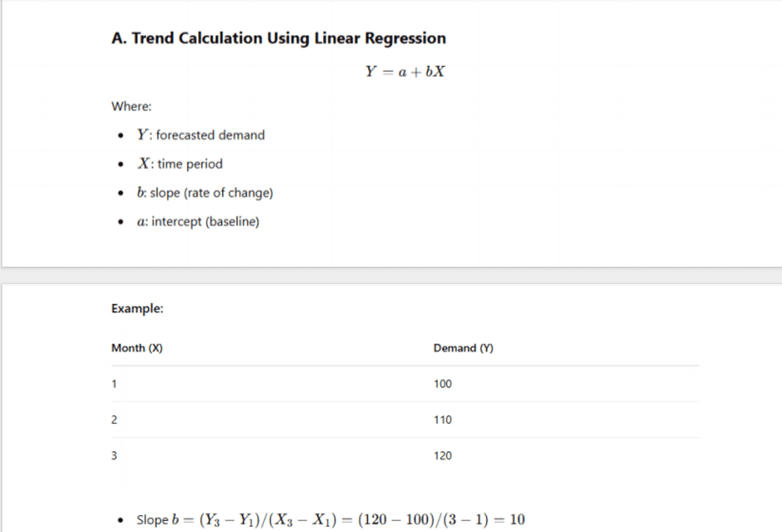Click the 'a: intercept (baseline)' bullet

pos(197,222)
